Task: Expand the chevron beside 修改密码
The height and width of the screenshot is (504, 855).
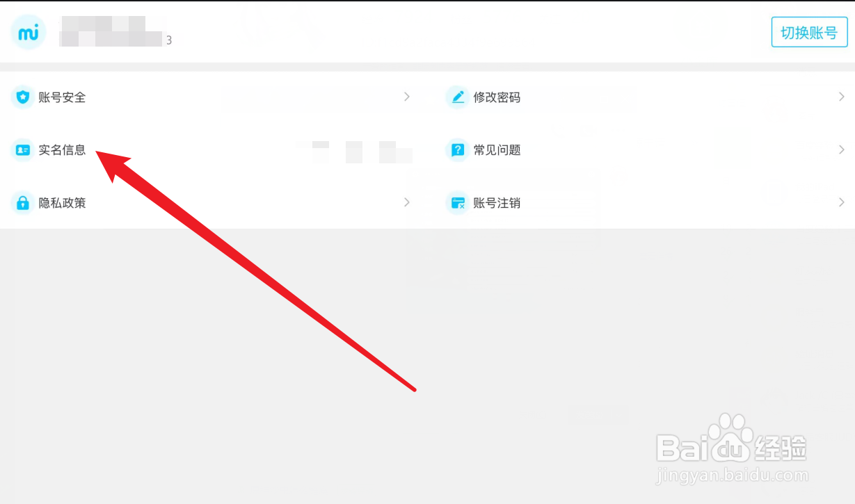Action: [x=842, y=97]
